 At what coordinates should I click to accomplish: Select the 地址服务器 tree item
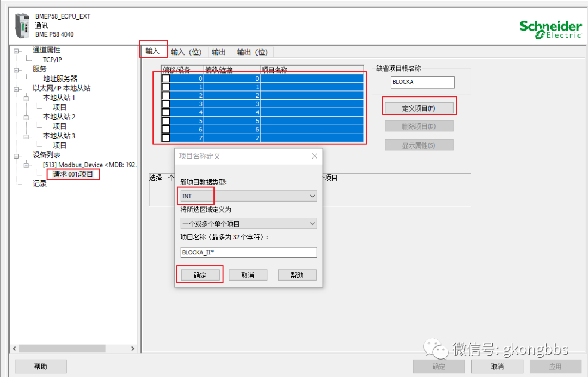point(60,78)
